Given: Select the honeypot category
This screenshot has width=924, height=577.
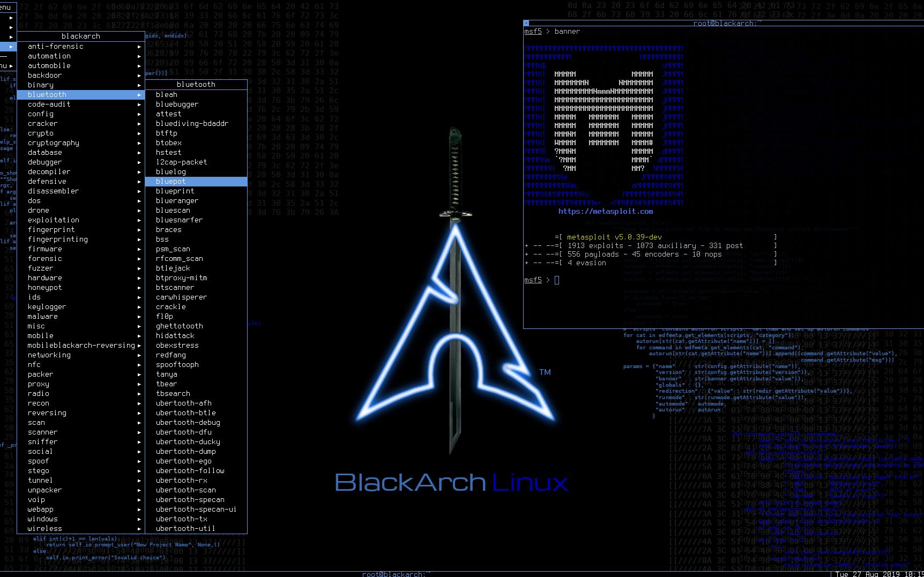Looking at the screenshot, I should pyautogui.click(x=44, y=287).
